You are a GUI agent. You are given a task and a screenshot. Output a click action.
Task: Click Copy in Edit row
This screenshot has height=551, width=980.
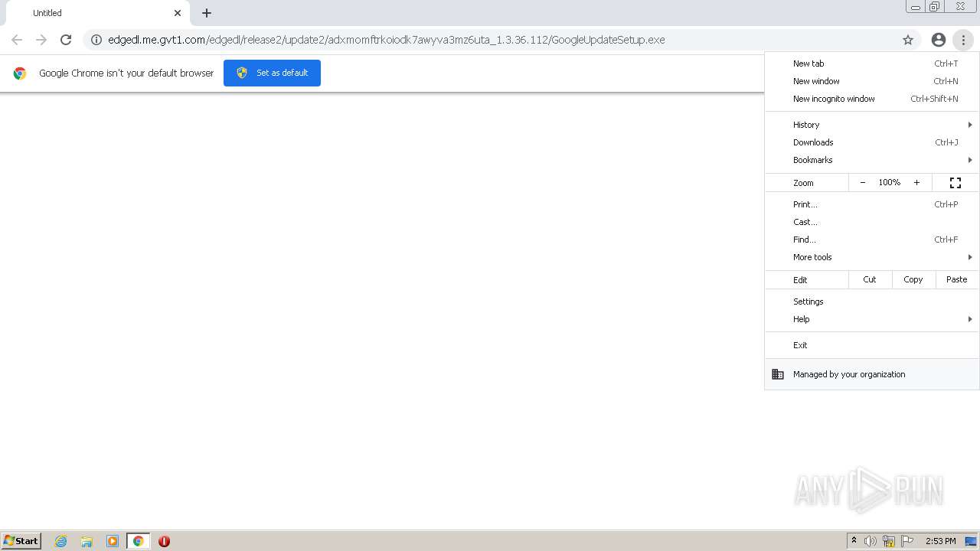click(x=913, y=279)
